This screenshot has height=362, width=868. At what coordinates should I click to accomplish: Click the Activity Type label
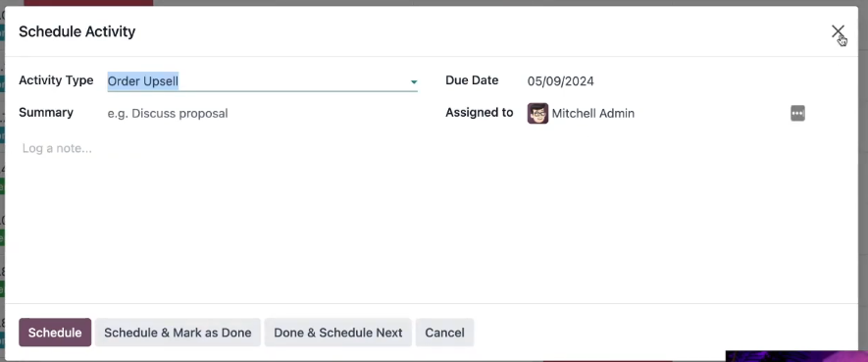point(56,80)
